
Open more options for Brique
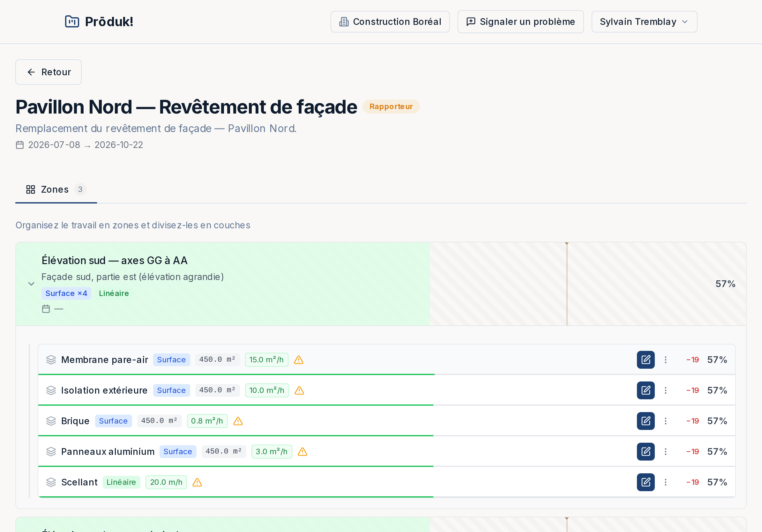(x=665, y=421)
